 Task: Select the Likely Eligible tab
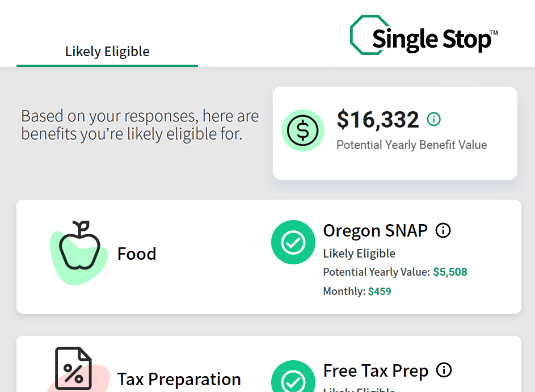pos(107,52)
